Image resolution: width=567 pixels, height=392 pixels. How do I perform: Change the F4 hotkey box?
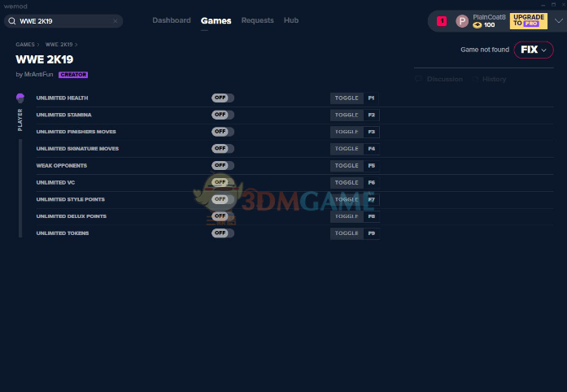(372, 149)
